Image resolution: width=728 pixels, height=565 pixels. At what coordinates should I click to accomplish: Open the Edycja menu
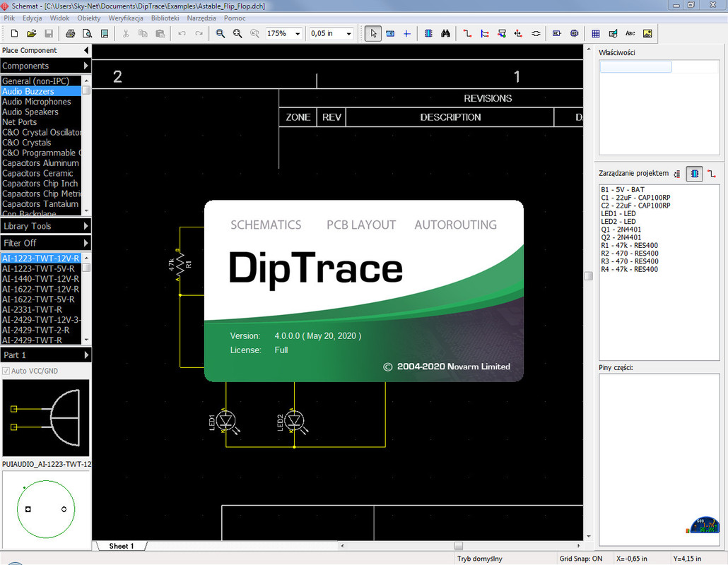point(32,18)
